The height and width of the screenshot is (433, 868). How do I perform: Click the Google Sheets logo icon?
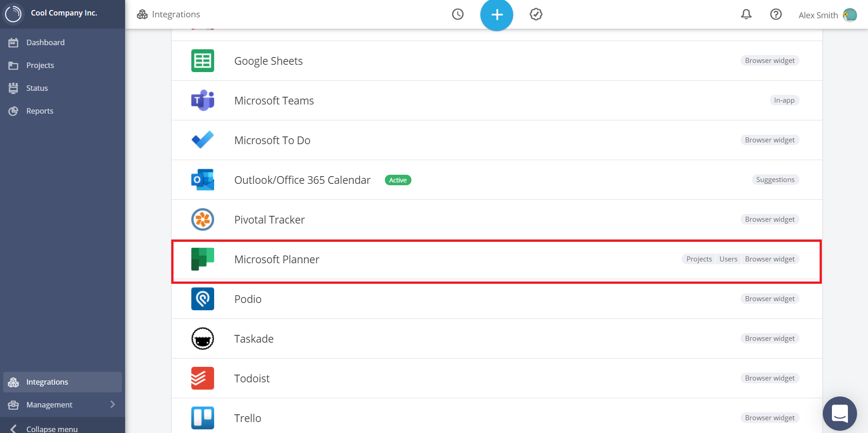tap(203, 61)
